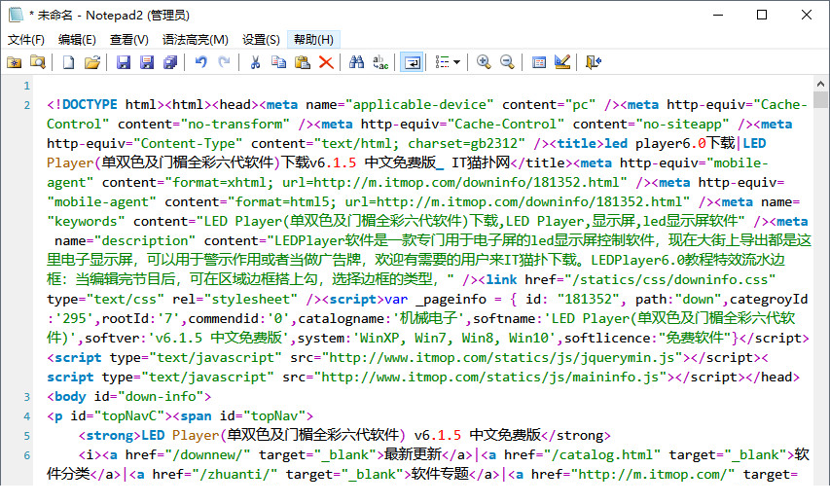The image size is (830, 504).
Task: Zoom in with the plus magnifier
Action: 484,62
